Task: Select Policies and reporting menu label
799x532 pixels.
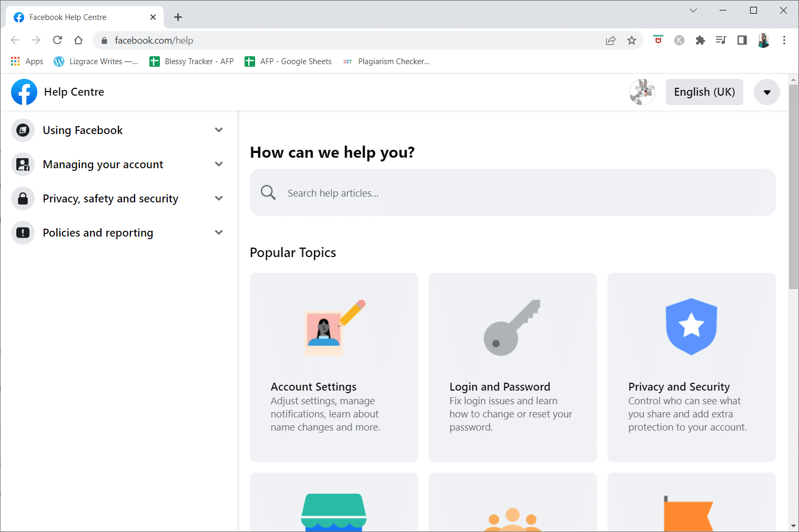Action: [98, 233]
